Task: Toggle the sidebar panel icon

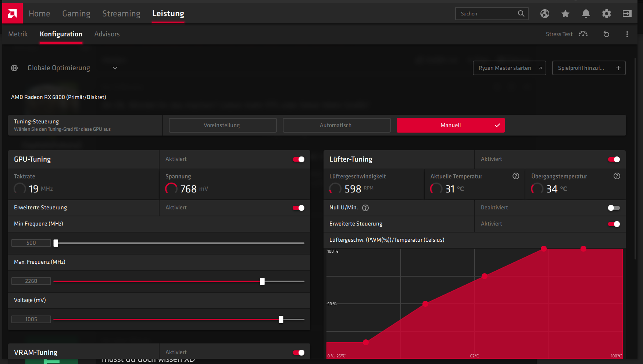Action: pos(627,14)
